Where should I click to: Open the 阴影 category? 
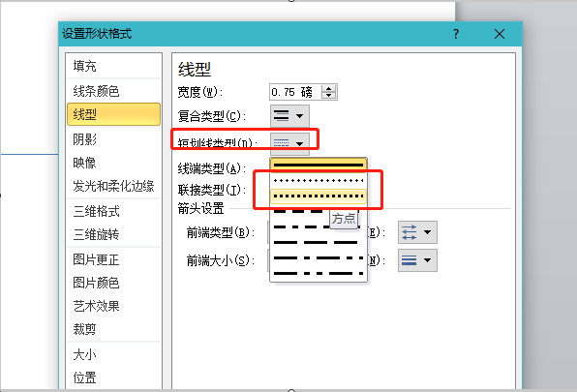(113, 139)
